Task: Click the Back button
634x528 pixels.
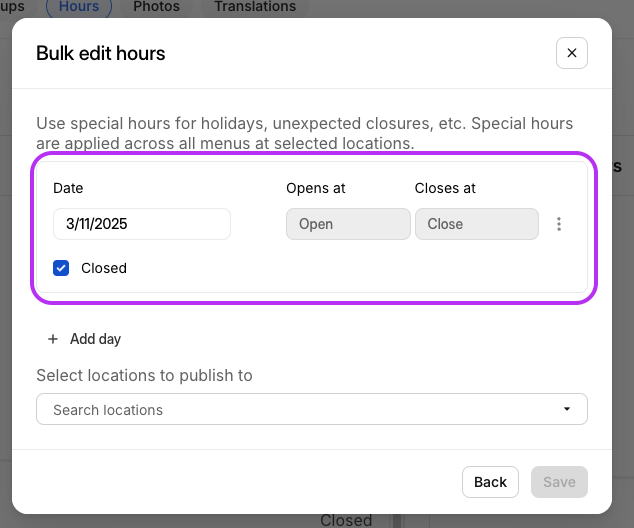Action: [490, 482]
